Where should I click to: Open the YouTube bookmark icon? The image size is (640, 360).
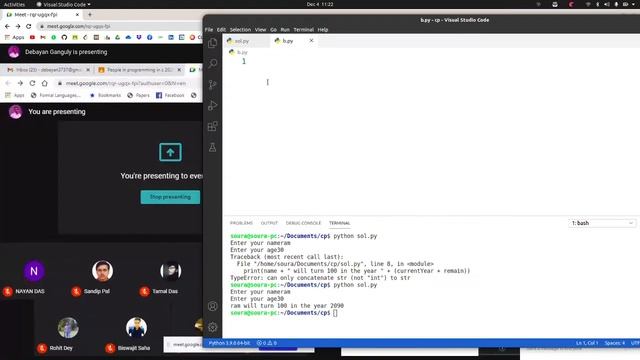coord(32,37)
